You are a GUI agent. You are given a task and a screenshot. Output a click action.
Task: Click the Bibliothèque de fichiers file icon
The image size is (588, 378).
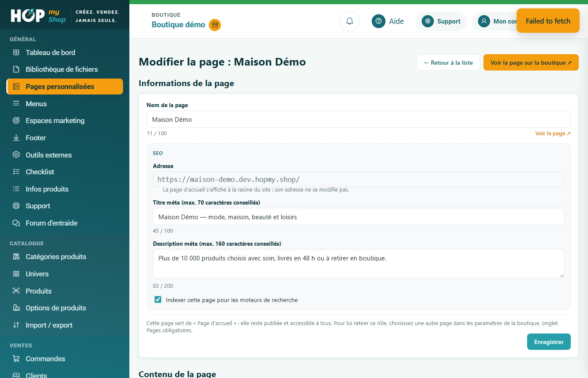coord(16,69)
